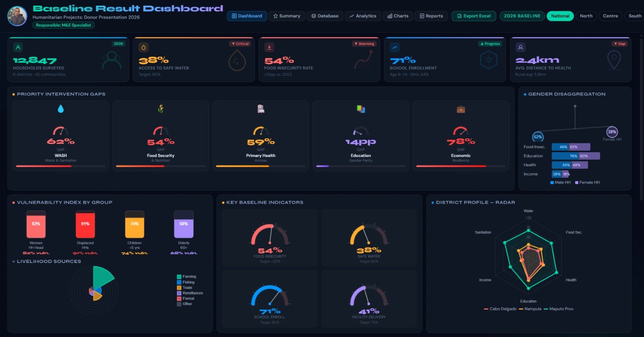Viewport: 644px width, 337px height.
Task: Click the Export Excel button
Action: [x=474, y=16]
